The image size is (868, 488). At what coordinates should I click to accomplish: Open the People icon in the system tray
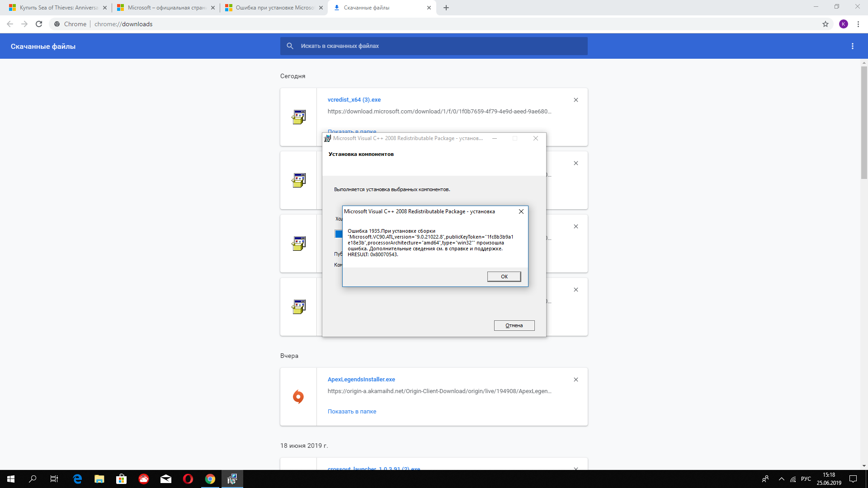[765, 479]
